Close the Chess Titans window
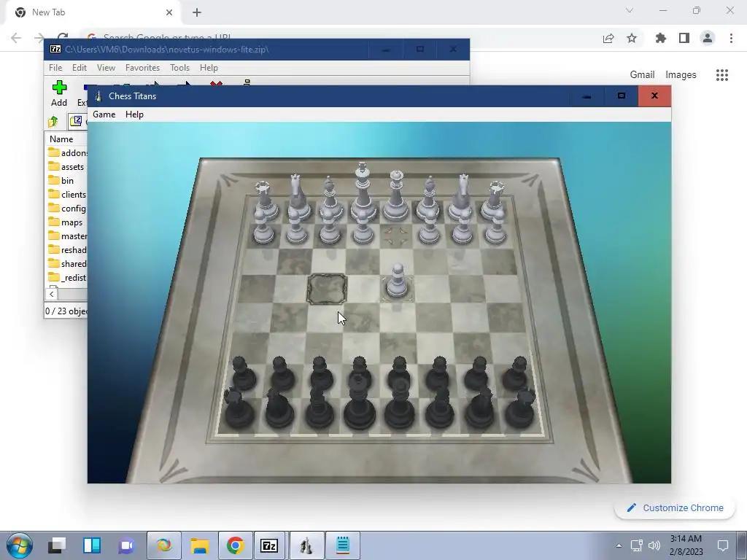747x560 pixels. [x=654, y=96]
